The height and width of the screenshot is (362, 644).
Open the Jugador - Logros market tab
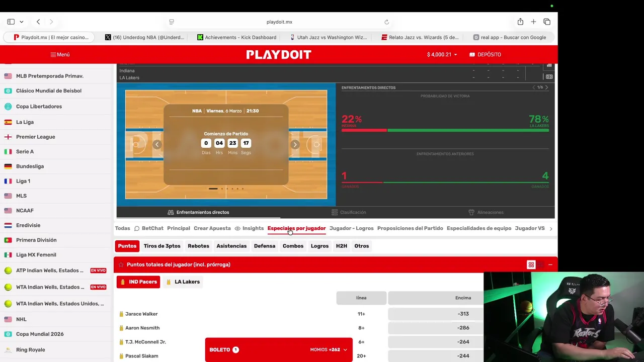coord(351,228)
